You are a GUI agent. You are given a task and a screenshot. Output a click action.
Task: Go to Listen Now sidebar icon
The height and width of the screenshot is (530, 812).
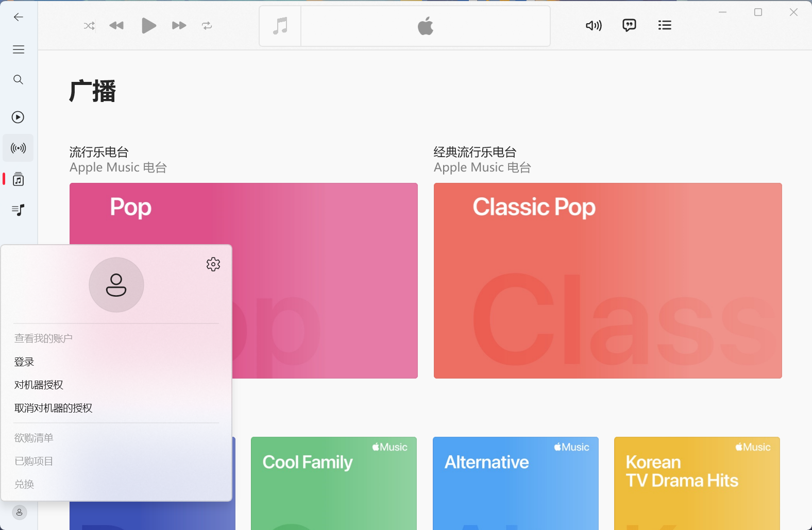[18, 117]
